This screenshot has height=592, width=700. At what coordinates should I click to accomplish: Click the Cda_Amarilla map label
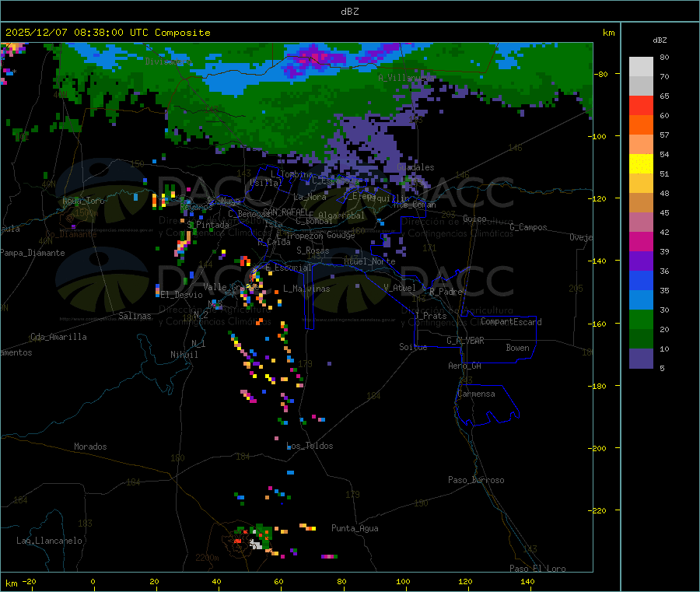point(58,337)
